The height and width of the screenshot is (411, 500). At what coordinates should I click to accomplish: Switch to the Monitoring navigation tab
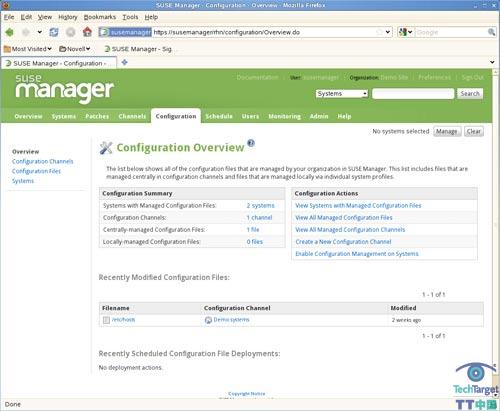[284, 116]
